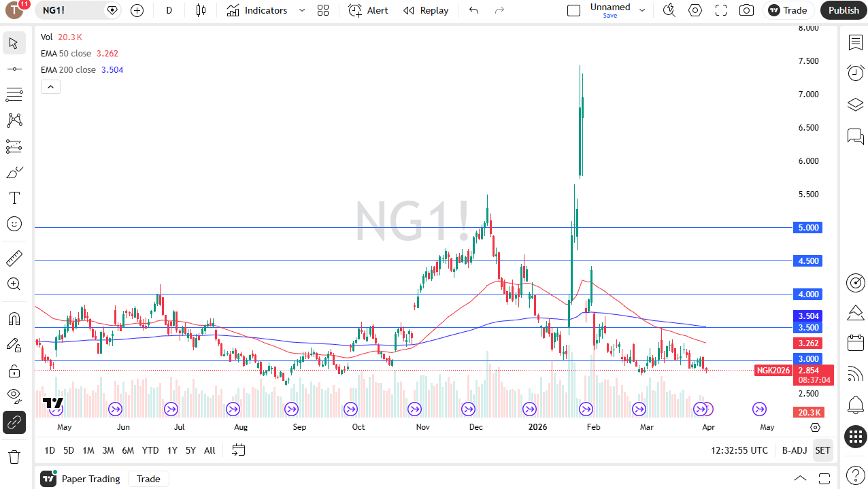Delete drawings with trash can icon
This screenshot has width=868, height=489.
pos(14,456)
